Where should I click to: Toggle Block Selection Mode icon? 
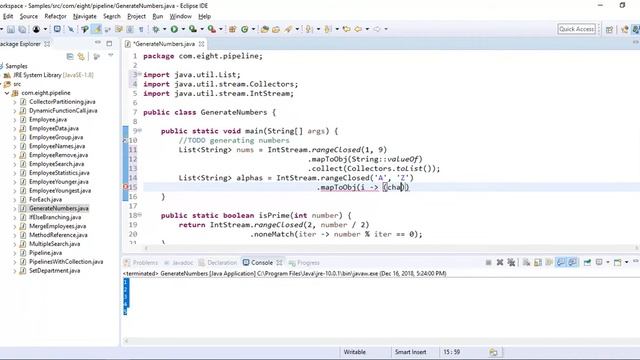[x=130, y=29]
